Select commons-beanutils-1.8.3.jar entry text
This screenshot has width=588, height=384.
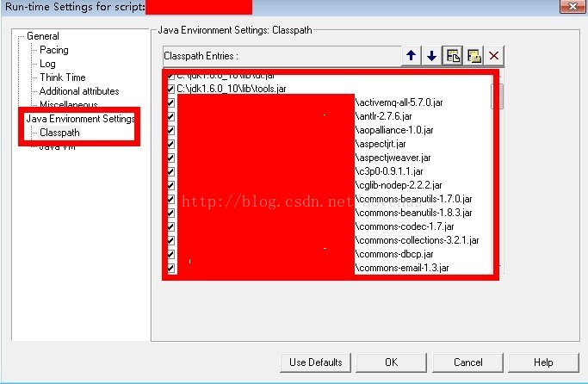click(413, 213)
